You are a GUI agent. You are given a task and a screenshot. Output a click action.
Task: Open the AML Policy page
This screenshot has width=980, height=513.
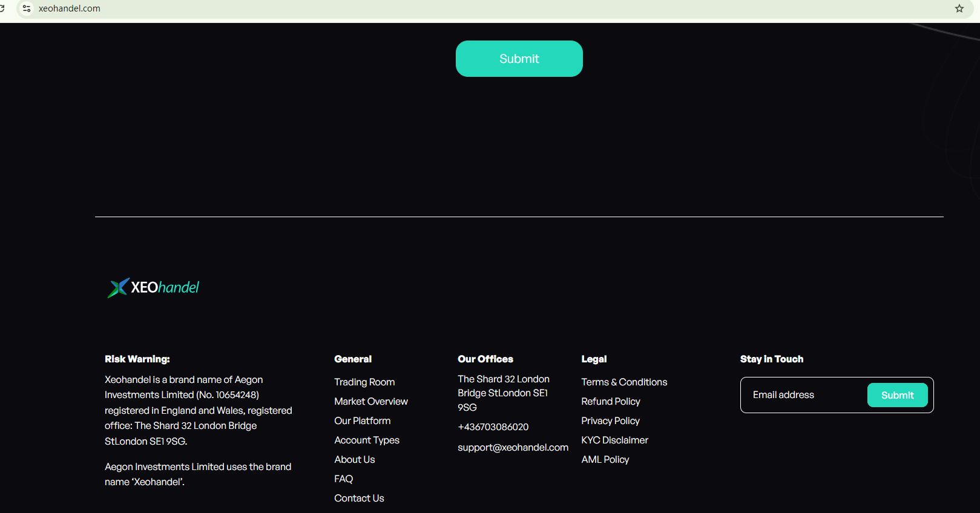tap(605, 460)
